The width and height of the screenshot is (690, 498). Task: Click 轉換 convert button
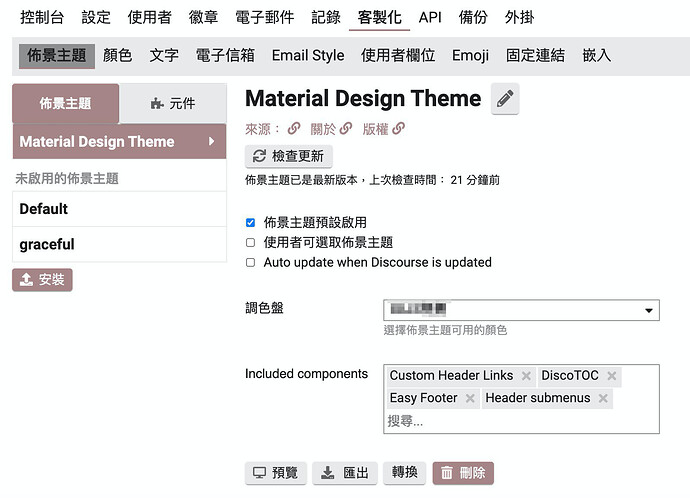[x=404, y=473]
